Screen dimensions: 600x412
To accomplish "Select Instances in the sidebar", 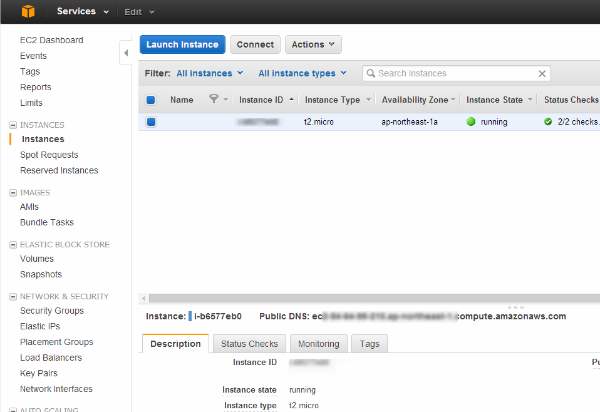I will [43, 139].
